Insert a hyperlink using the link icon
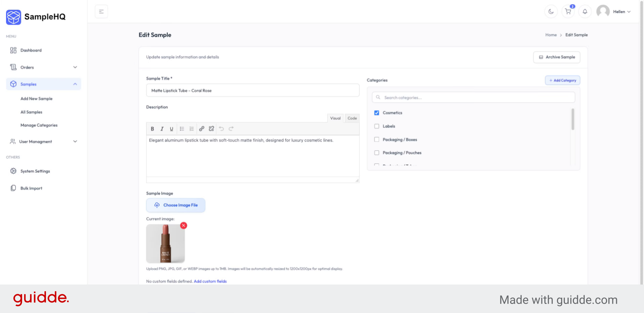 (202, 128)
